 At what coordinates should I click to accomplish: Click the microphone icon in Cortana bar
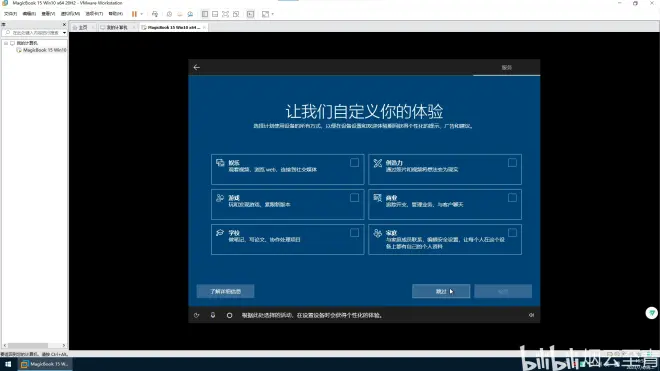[x=213, y=315]
